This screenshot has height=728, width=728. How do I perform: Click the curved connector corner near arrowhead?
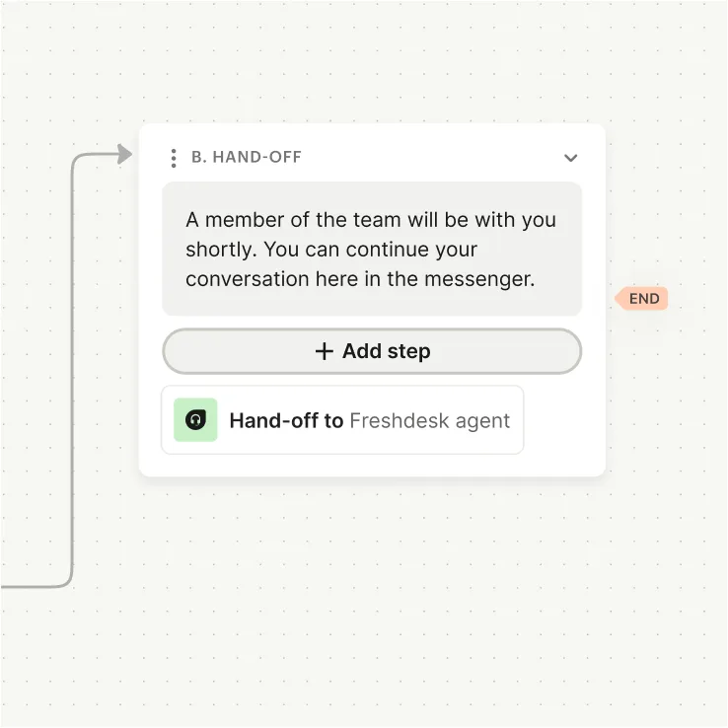click(x=77, y=161)
